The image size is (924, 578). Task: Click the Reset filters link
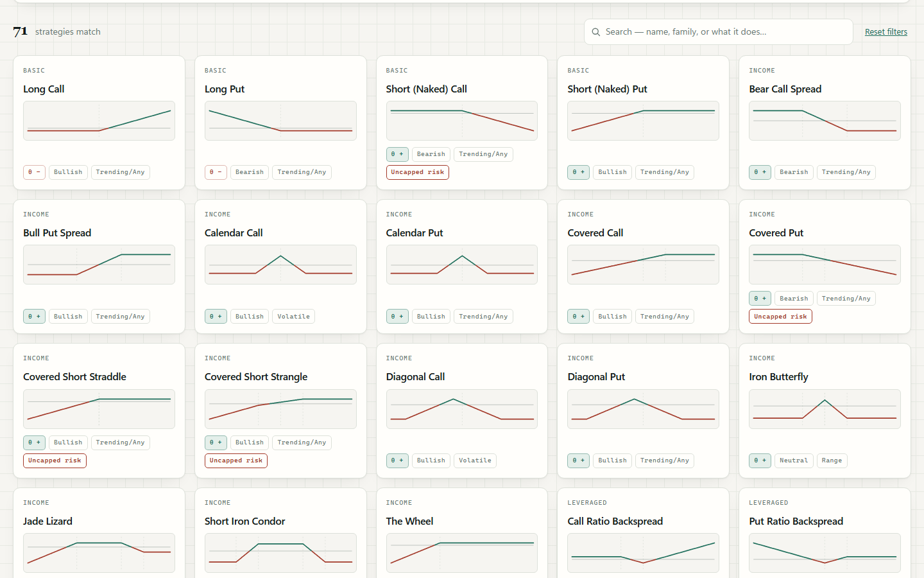pyautogui.click(x=886, y=32)
